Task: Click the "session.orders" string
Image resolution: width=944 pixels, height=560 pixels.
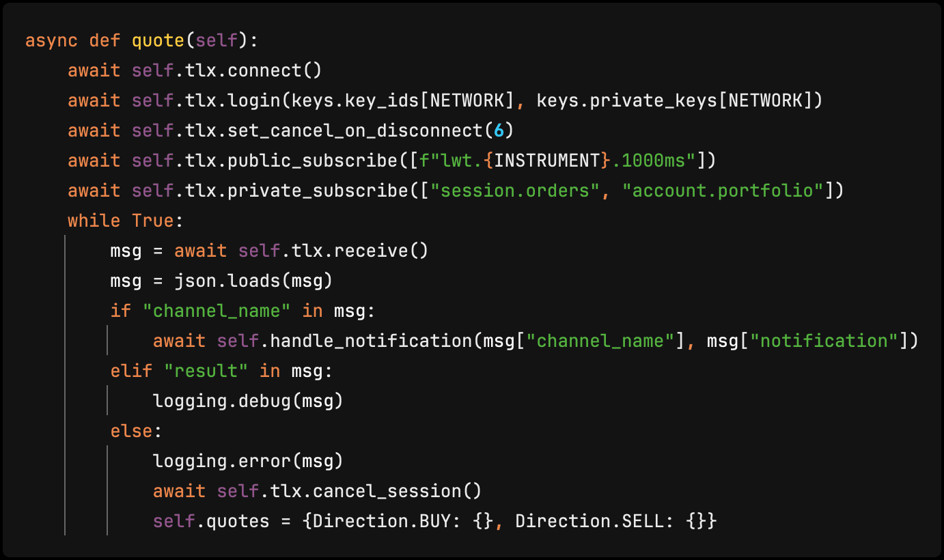Action: [x=520, y=191]
